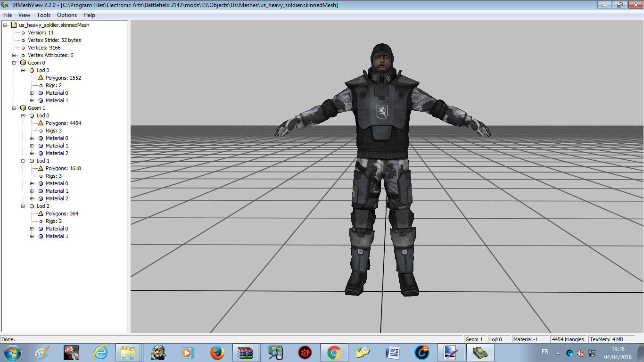Image resolution: width=644 pixels, height=362 pixels.
Task: Click the network tray icon
Action: 593,353
